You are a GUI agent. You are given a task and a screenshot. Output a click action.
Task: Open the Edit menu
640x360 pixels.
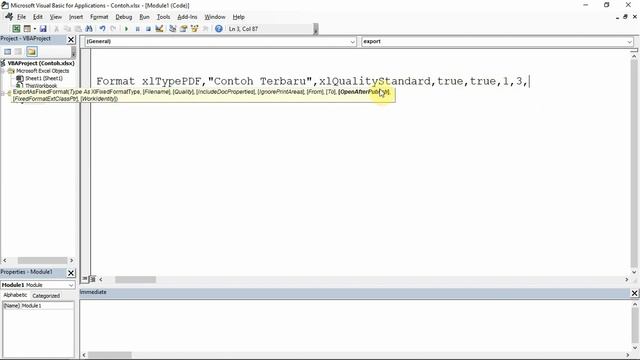tap(38, 17)
